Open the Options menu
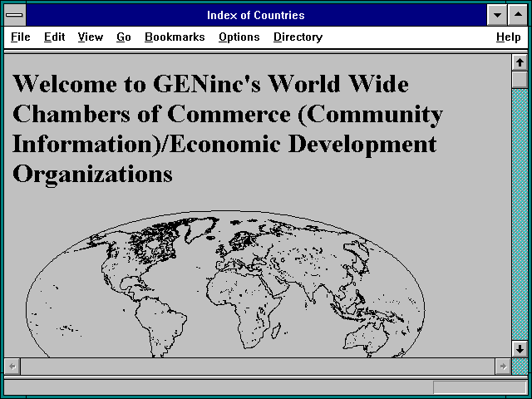This screenshot has width=532, height=399. point(239,37)
